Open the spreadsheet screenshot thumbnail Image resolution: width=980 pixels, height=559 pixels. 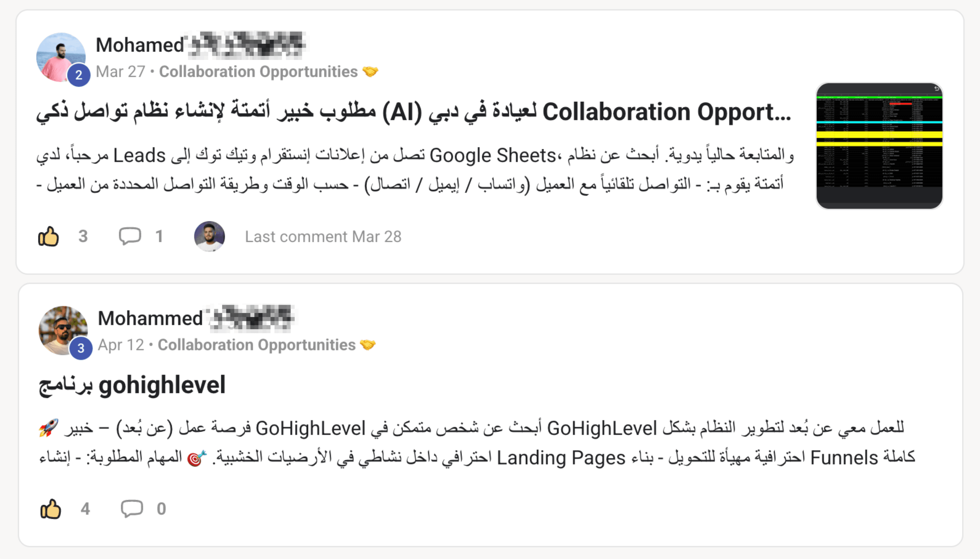[879, 146]
